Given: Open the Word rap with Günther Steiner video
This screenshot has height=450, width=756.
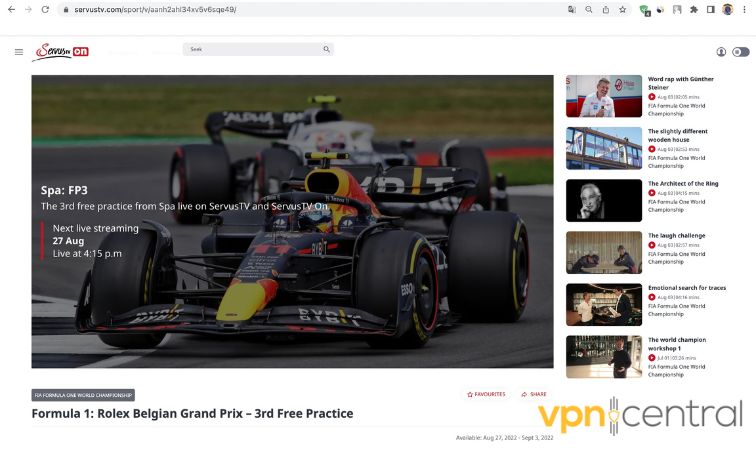Looking at the screenshot, I should point(604,96).
